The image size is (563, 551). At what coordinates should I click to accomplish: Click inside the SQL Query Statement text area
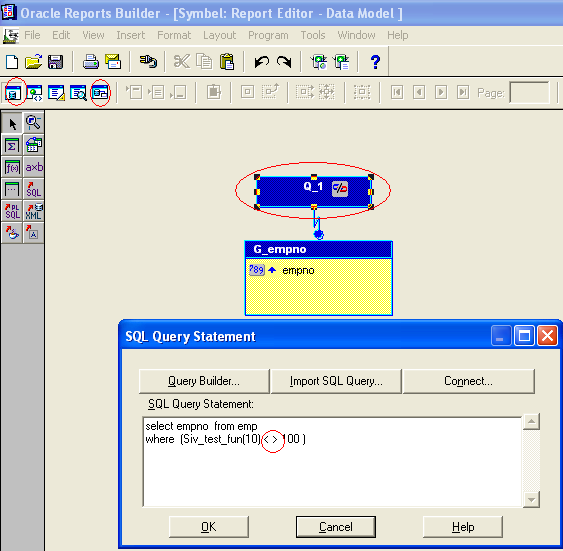click(x=332, y=462)
